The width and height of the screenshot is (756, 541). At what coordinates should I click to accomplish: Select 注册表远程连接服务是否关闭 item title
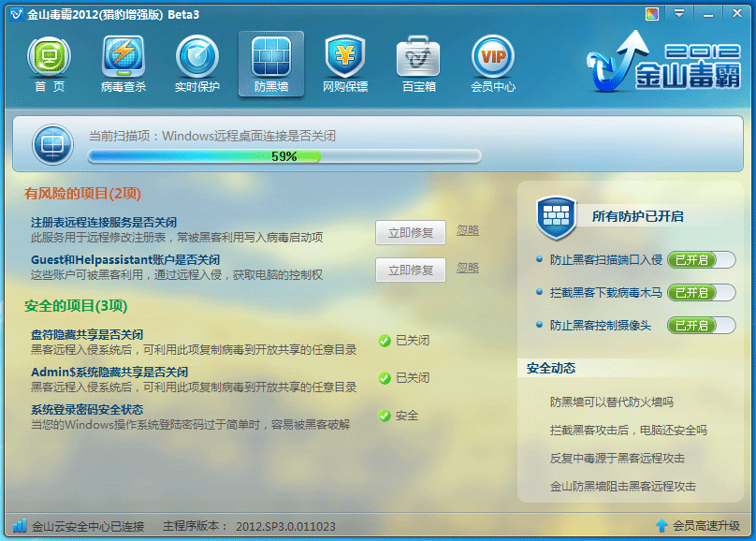(104, 222)
